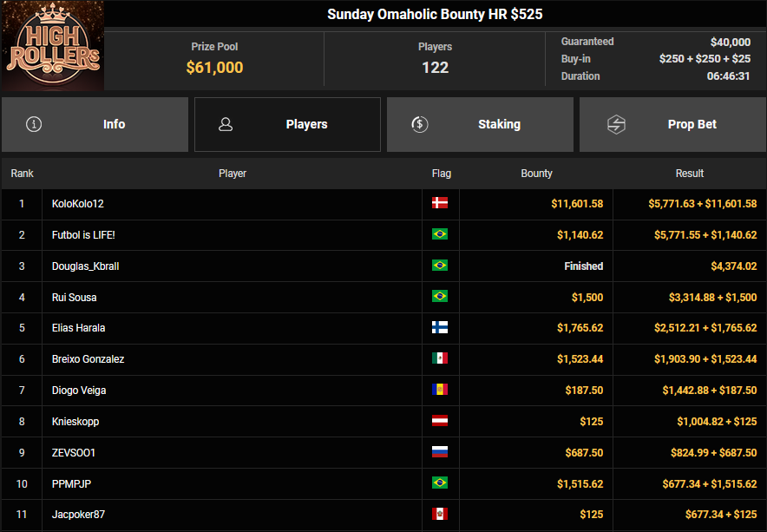Screen dimensions: 767x532
Task: Select player Futbol is LIFE!
Action: (x=83, y=235)
